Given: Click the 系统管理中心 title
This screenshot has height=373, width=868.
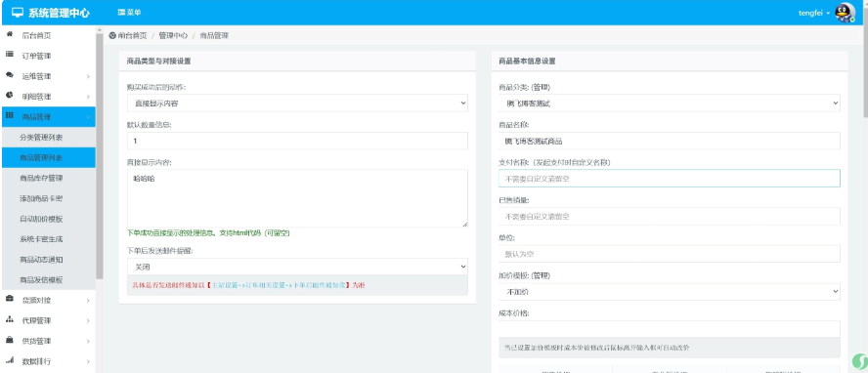Looking at the screenshot, I should coord(60,13).
